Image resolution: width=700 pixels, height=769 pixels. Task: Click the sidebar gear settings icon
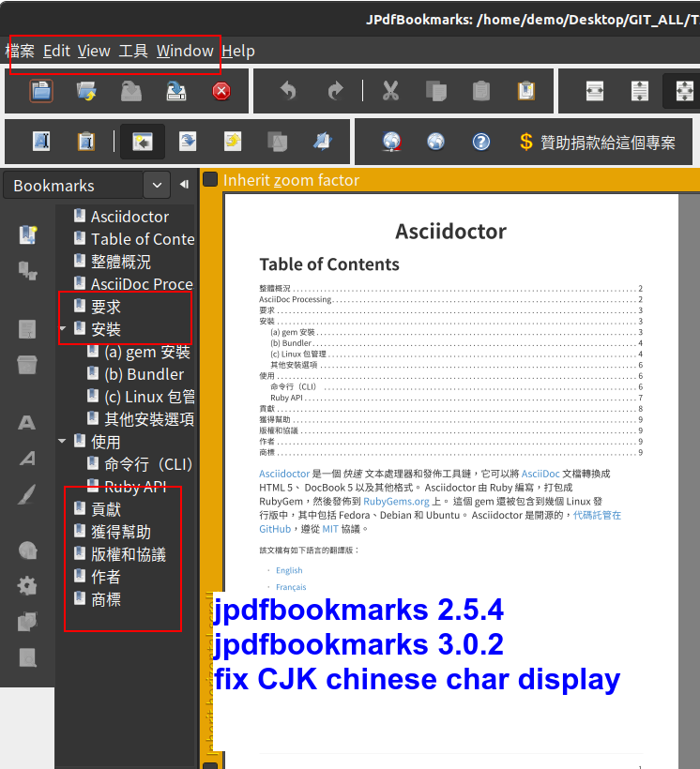(27, 586)
